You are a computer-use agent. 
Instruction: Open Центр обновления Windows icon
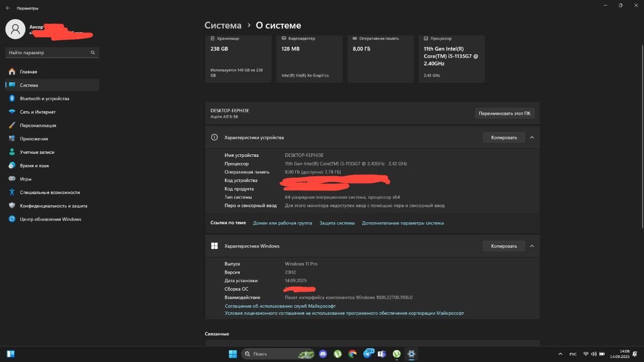coord(12,219)
